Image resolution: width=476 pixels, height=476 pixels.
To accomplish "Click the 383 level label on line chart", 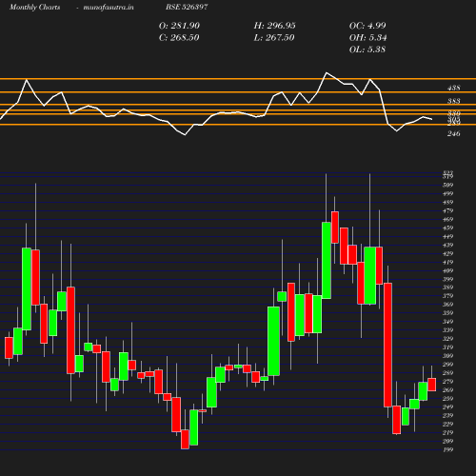I will 454,101.
